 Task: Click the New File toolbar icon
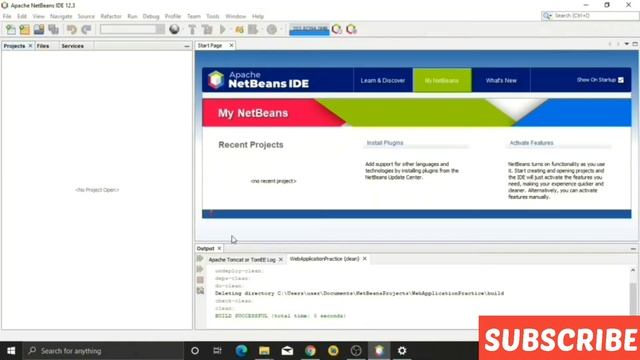click(x=11, y=29)
